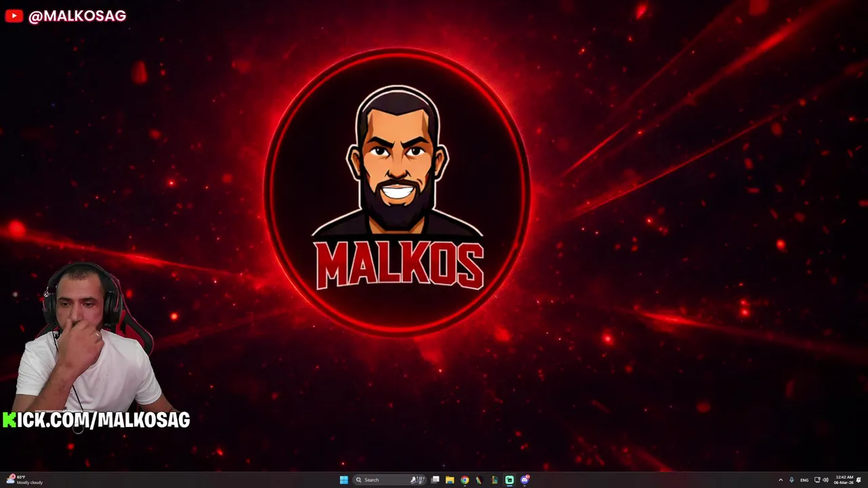
Task: Open File Explorer from the taskbar
Action: coord(450,480)
